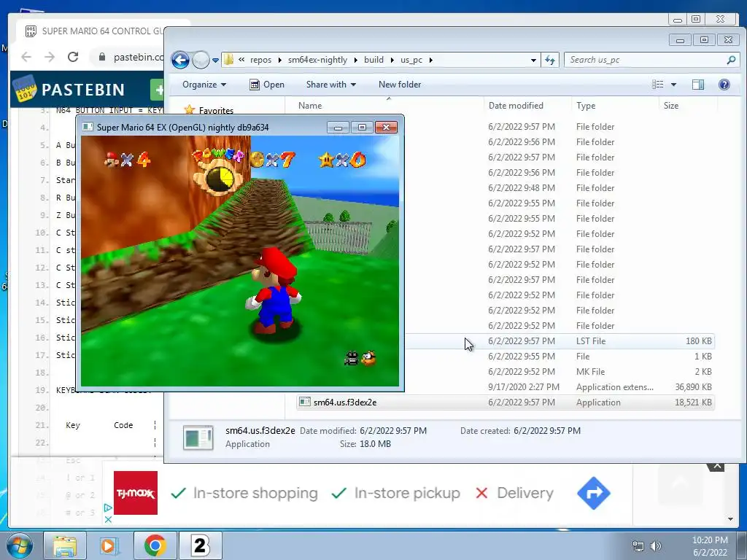Change the view with the views icon

[x=657, y=85]
